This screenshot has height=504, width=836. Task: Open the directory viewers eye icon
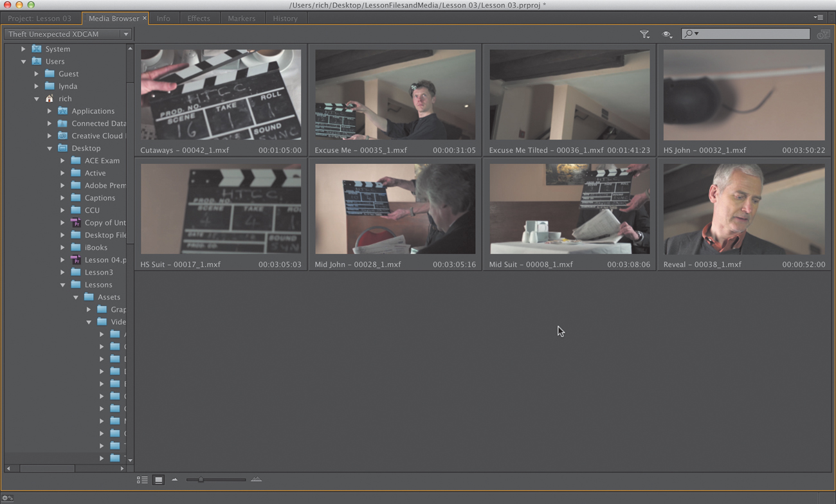[667, 34]
